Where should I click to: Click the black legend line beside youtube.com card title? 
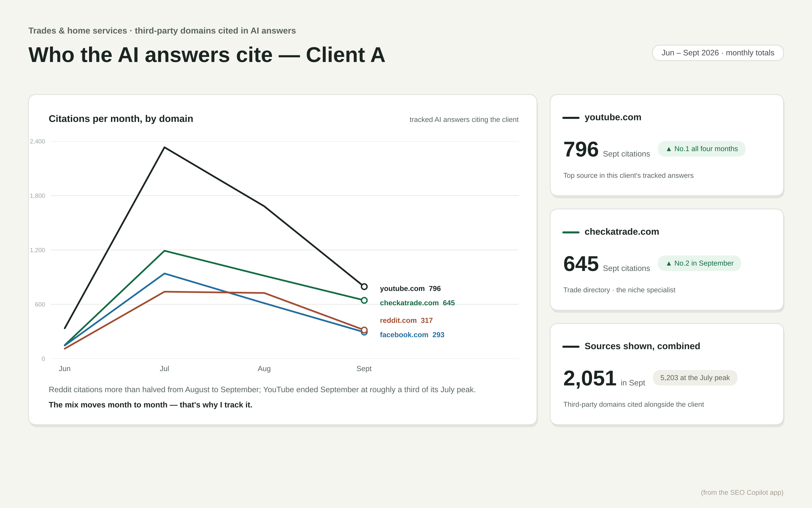[x=571, y=118]
